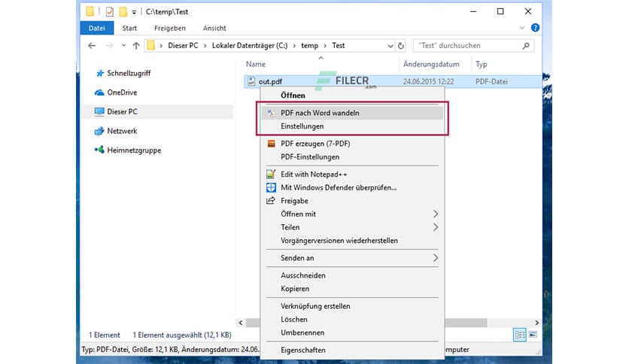Choose PDF-Einstellungen

(353, 156)
